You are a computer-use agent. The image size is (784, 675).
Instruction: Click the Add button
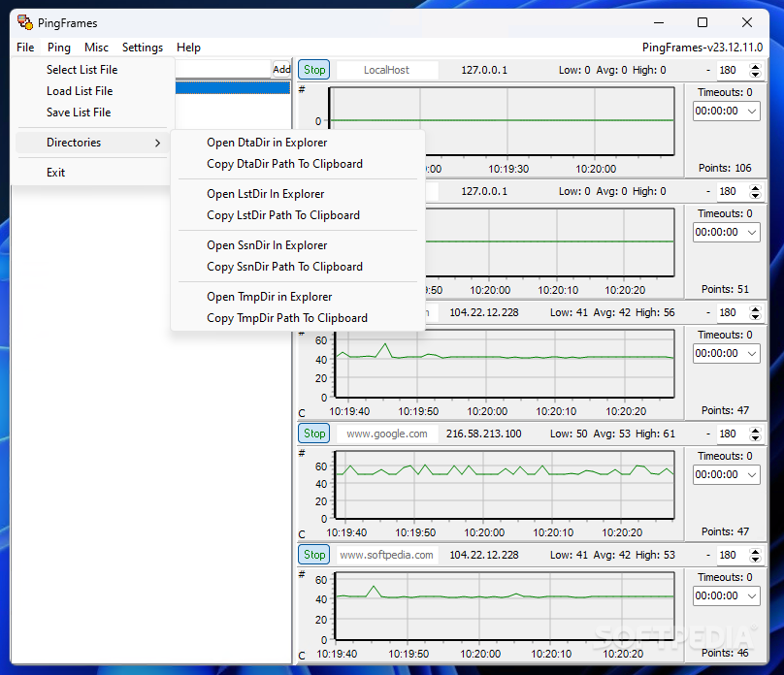pyautogui.click(x=281, y=70)
